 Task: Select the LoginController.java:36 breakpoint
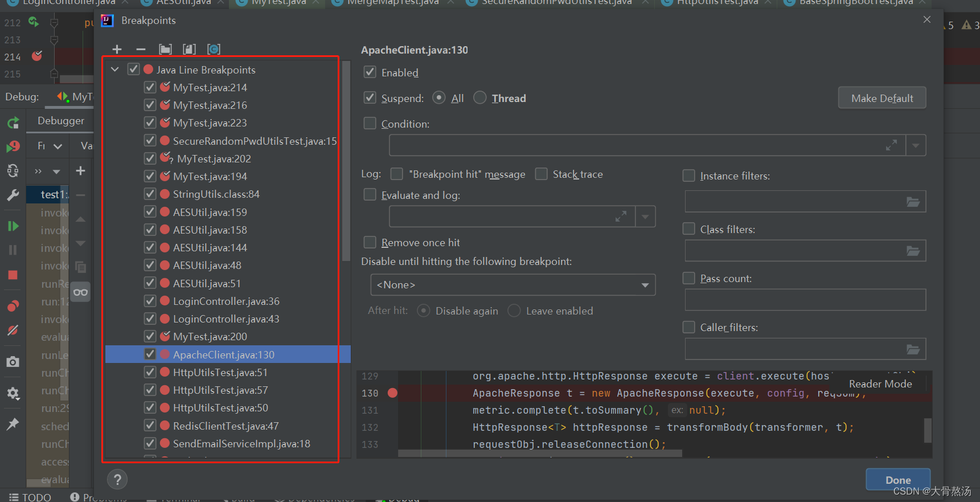[x=226, y=301]
